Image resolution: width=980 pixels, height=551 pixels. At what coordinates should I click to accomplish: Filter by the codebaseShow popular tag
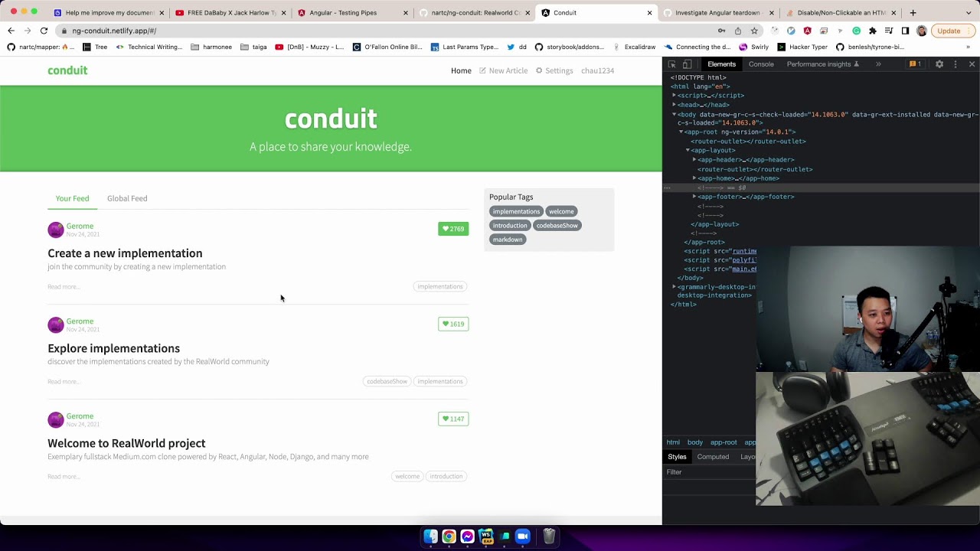tap(557, 225)
